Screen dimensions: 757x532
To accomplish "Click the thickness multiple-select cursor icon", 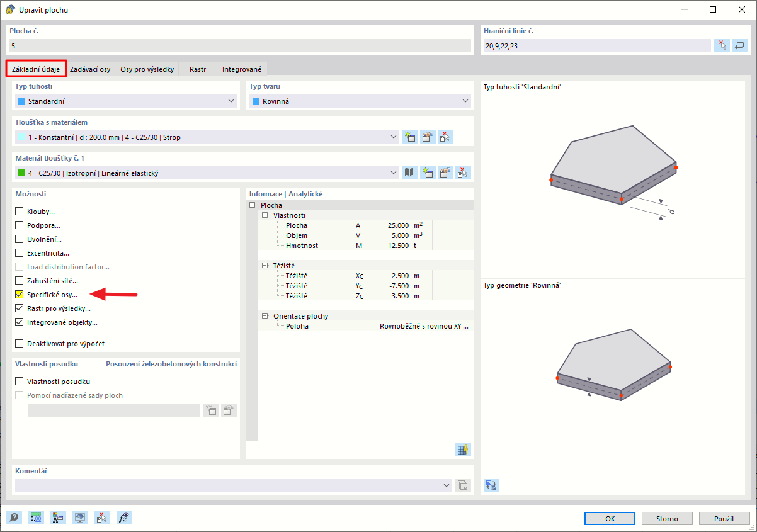I will click(446, 137).
